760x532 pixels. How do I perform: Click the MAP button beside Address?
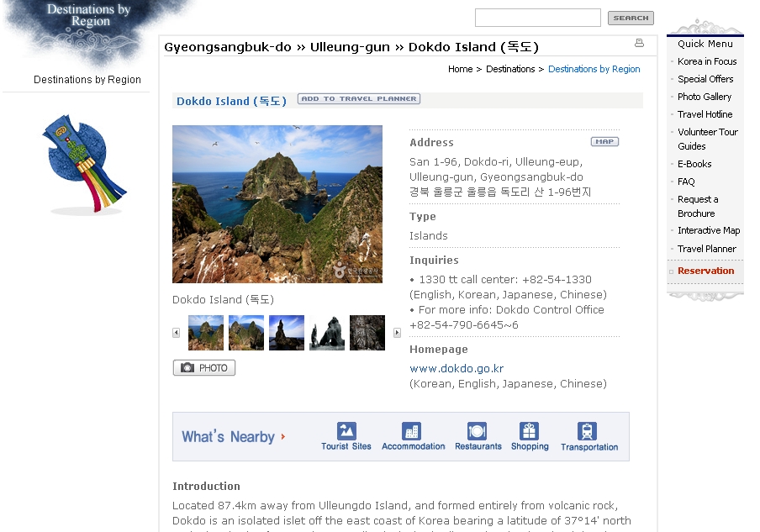coord(604,142)
